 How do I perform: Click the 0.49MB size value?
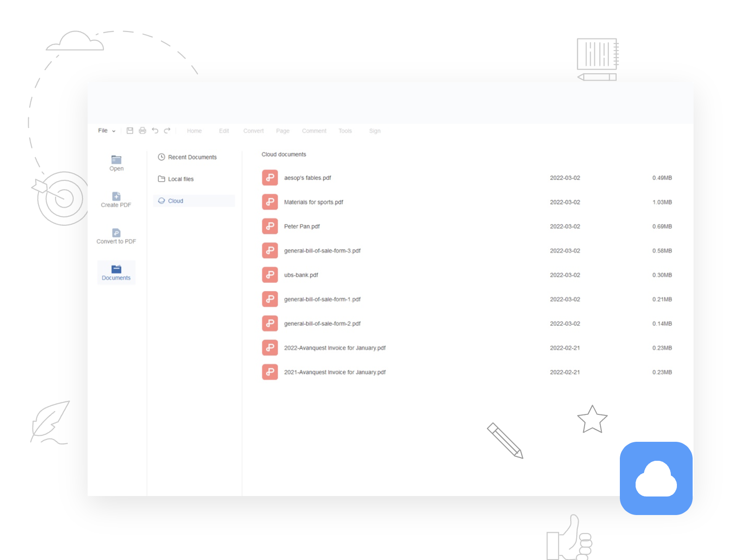(x=662, y=178)
